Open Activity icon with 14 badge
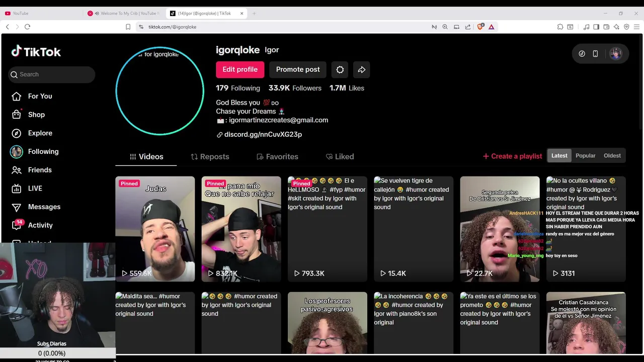Screen dimensions: 644x362 coord(17,225)
